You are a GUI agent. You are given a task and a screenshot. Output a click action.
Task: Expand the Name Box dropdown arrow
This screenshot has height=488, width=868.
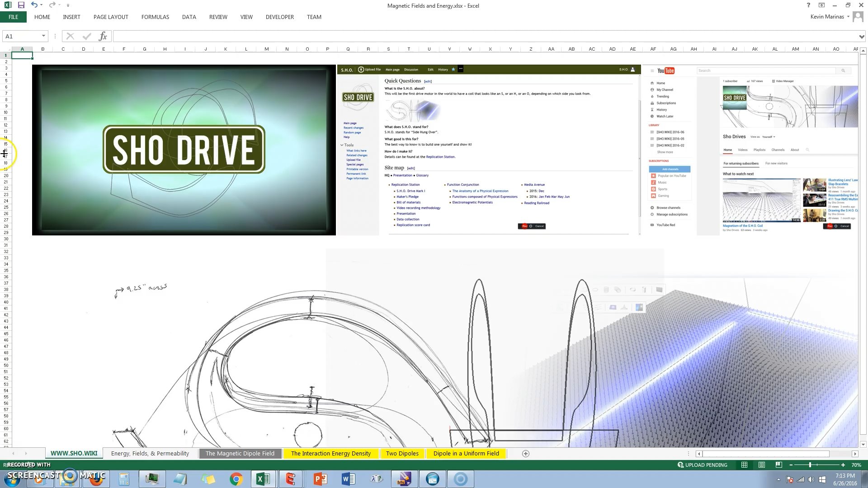43,36
